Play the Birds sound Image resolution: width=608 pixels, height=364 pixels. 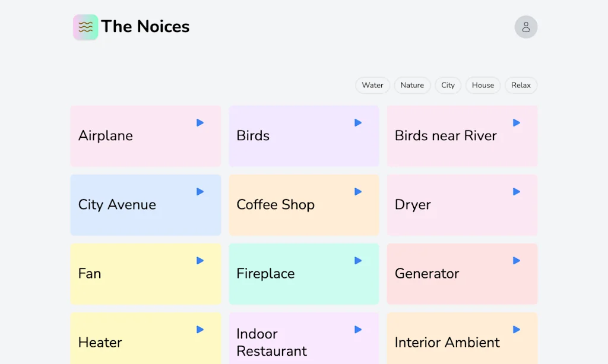357,123
